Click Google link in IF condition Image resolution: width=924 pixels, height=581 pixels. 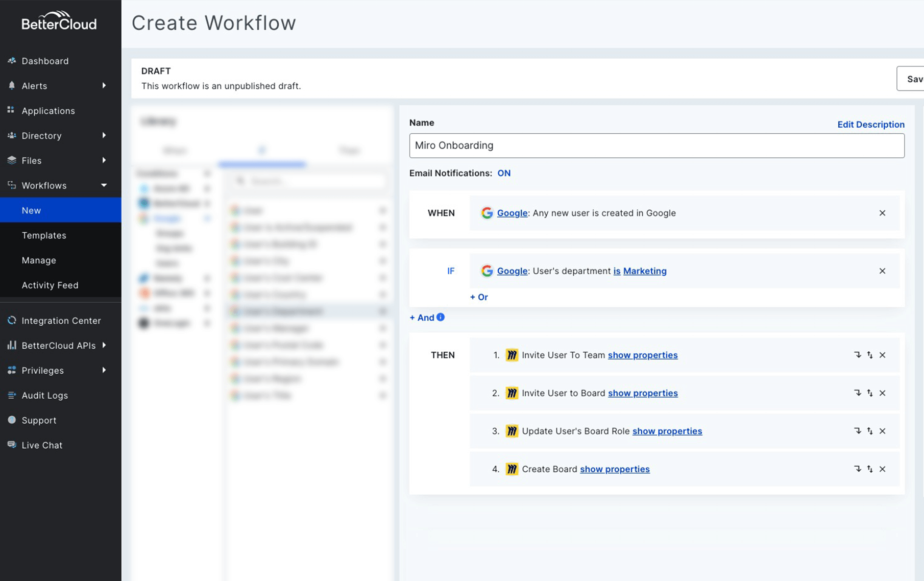pos(512,271)
